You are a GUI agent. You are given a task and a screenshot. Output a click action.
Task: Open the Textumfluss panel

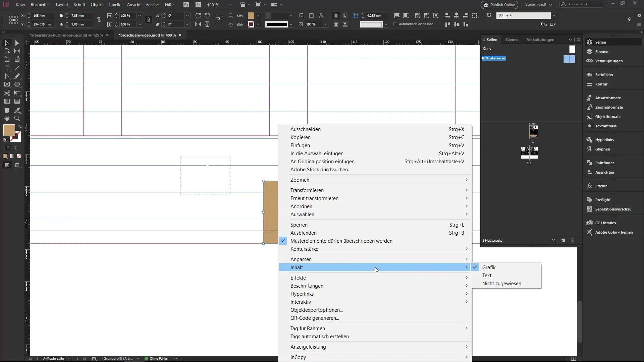click(x=606, y=126)
